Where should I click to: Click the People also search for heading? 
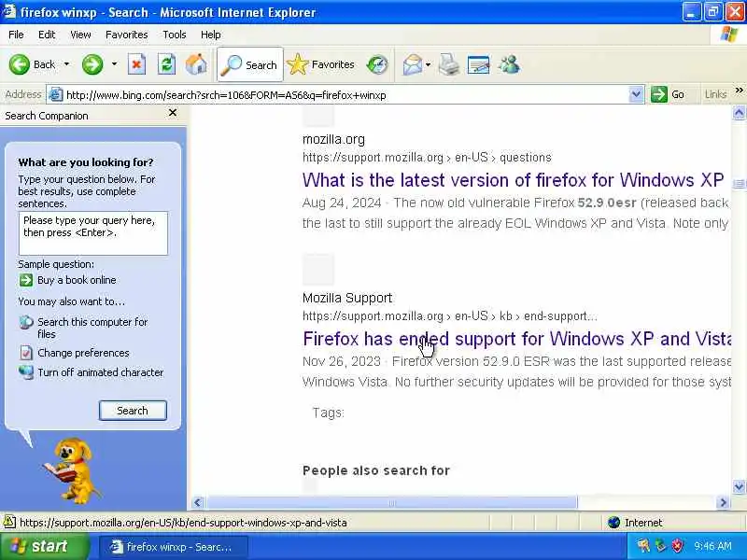pos(376,470)
